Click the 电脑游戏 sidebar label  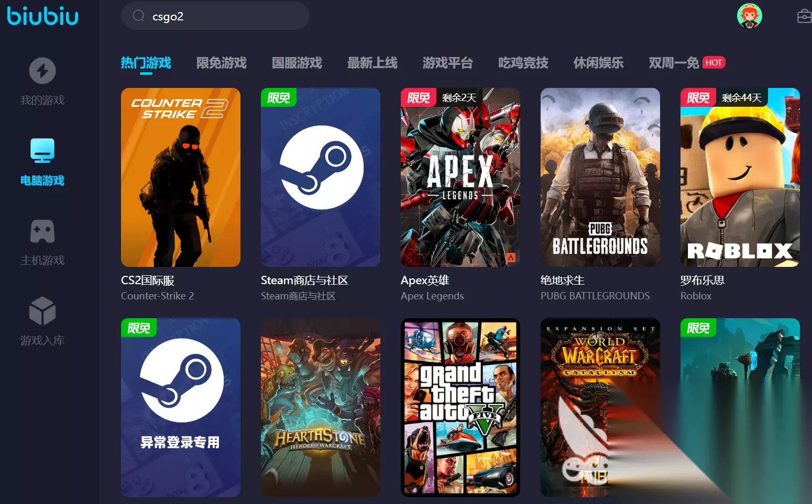42,181
